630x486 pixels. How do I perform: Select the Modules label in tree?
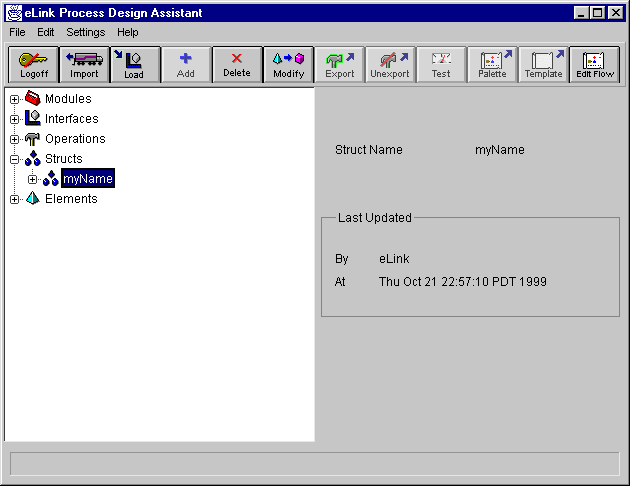tap(68, 98)
